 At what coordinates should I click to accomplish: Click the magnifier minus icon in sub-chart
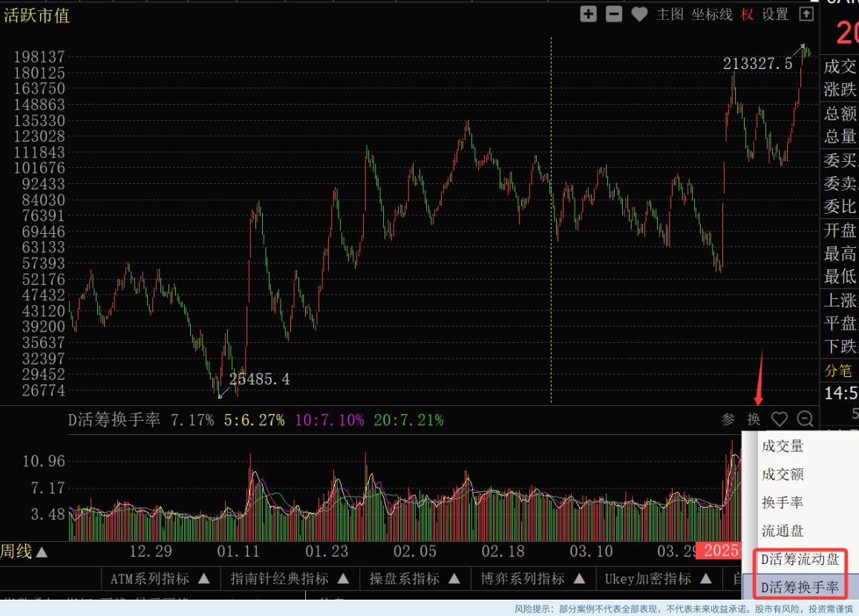pos(805,419)
